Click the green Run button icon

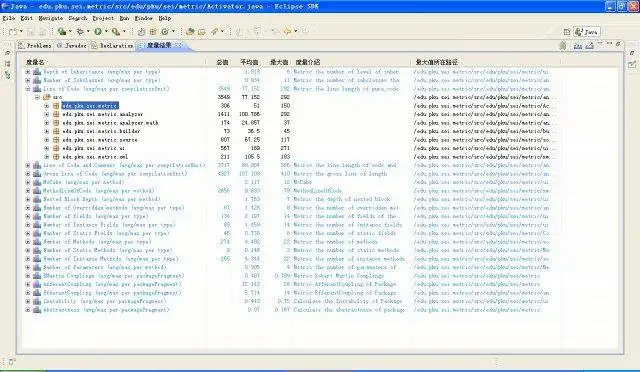pos(98,31)
